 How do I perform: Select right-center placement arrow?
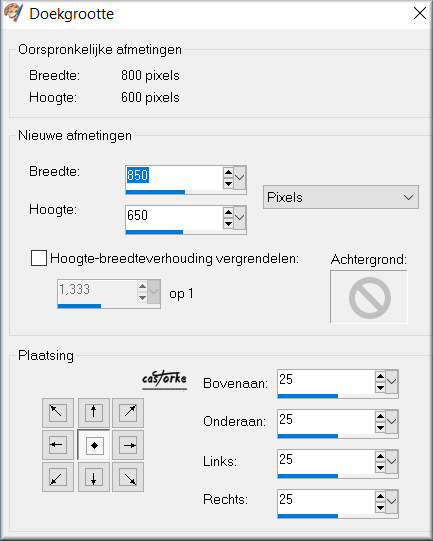tap(128, 445)
